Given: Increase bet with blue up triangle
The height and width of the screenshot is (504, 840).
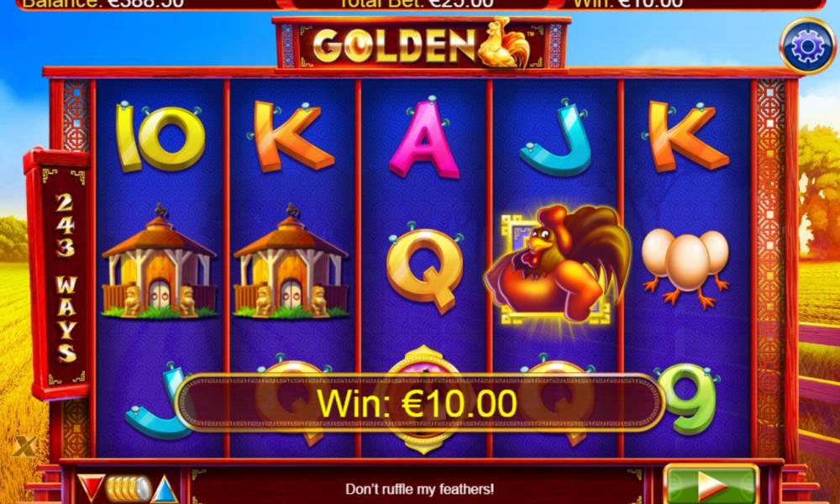Looking at the screenshot, I should tap(165, 489).
